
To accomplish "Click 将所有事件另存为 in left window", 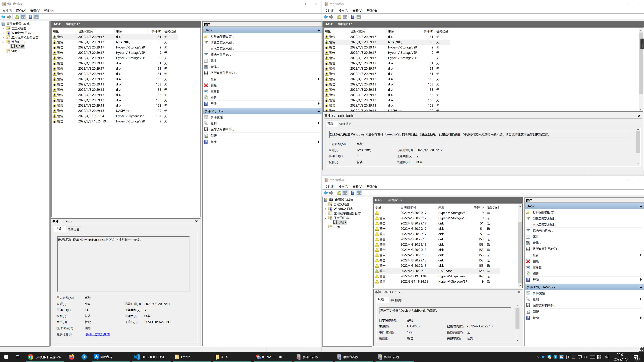I will [x=224, y=73].
